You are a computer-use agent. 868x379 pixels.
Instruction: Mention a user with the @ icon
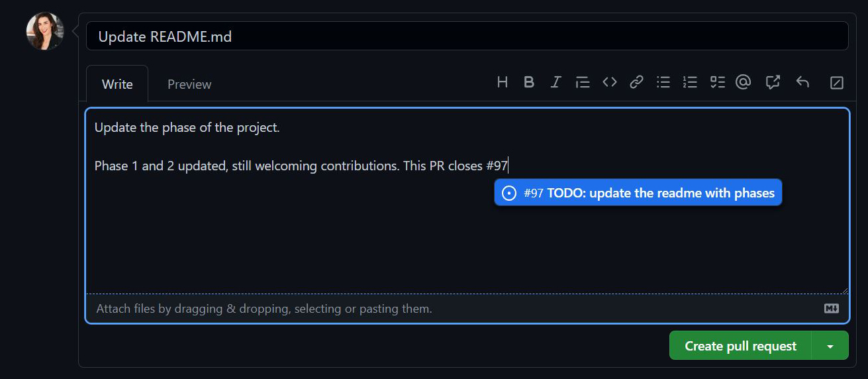[x=744, y=82]
